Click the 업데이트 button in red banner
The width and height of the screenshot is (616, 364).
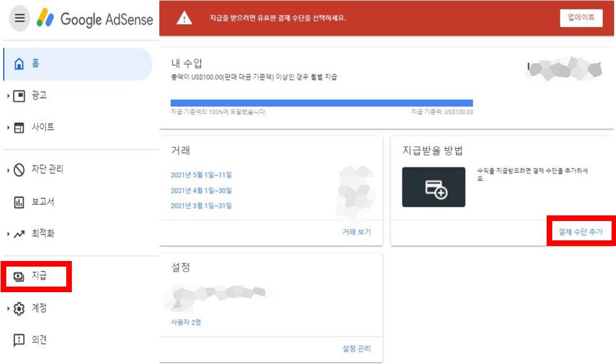tap(580, 18)
